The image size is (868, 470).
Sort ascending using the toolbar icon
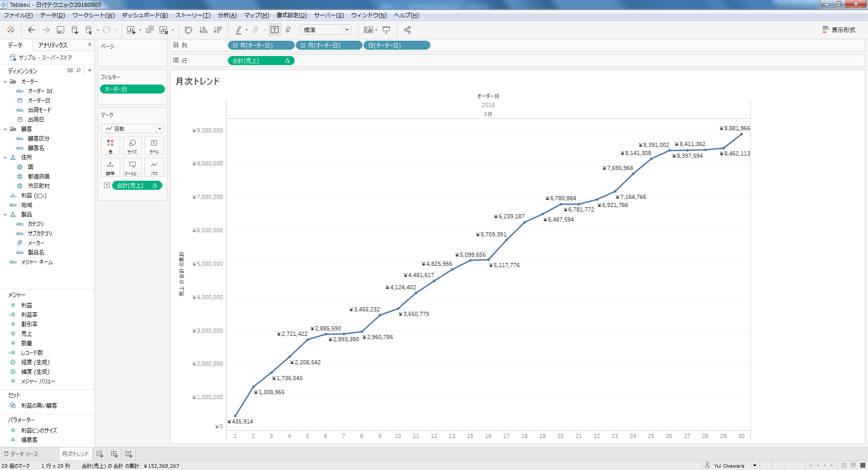[203, 30]
